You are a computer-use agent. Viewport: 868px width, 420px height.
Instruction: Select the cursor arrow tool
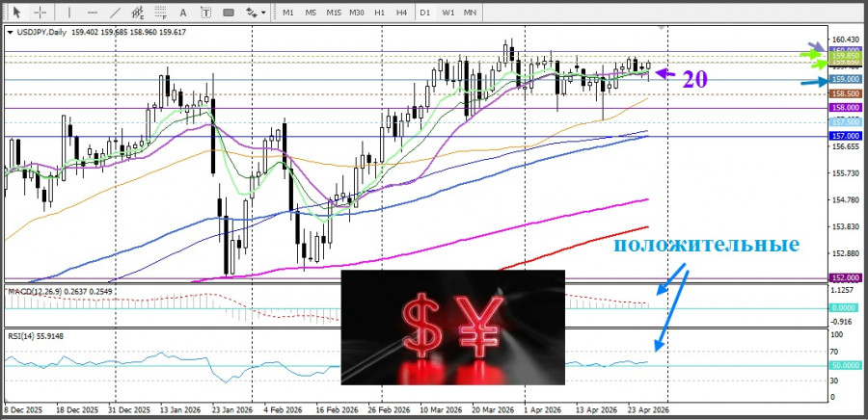(16, 13)
